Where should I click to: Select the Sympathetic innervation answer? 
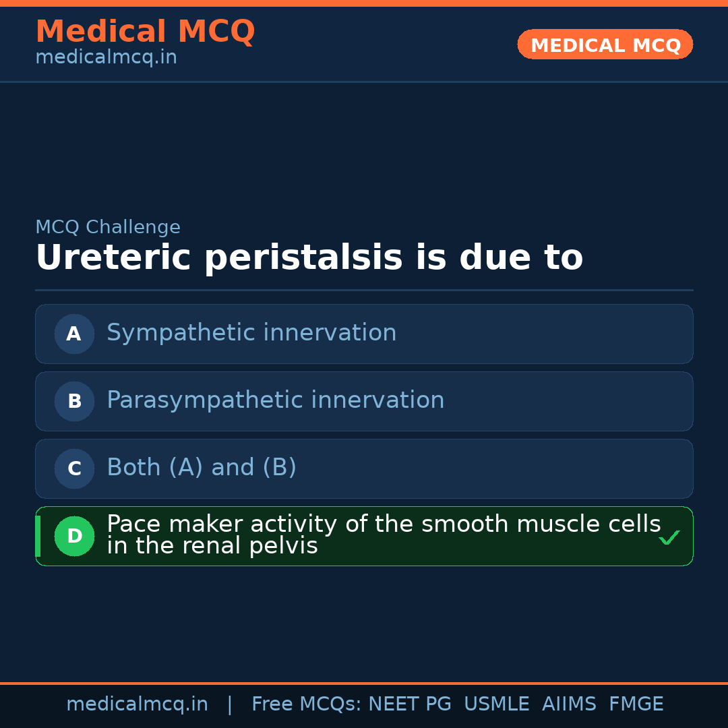(251, 333)
